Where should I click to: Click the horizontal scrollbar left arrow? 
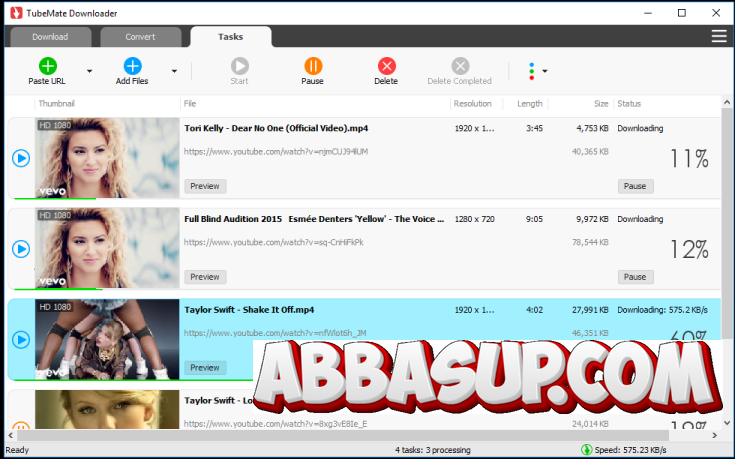11,435
